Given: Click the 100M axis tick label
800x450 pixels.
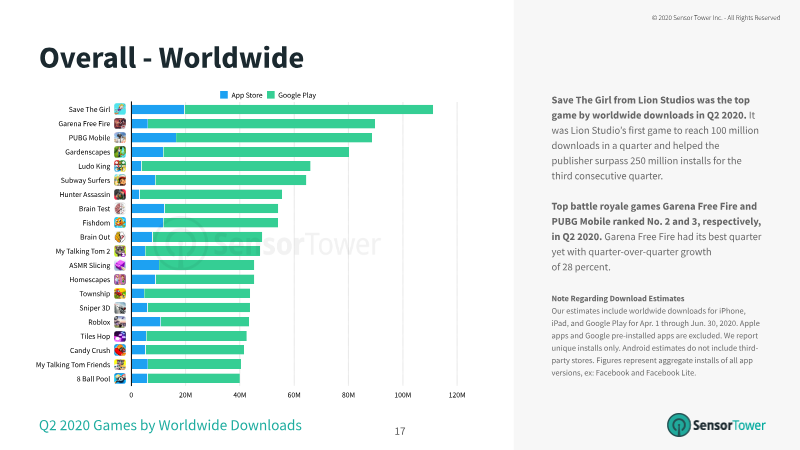Looking at the screenshot, I should click(403, 395).
